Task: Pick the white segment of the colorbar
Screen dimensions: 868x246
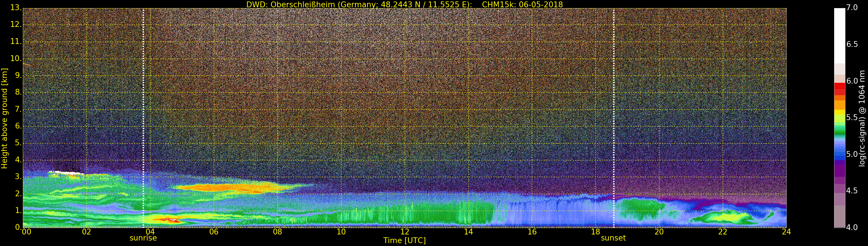Action: tap(839, 36)
